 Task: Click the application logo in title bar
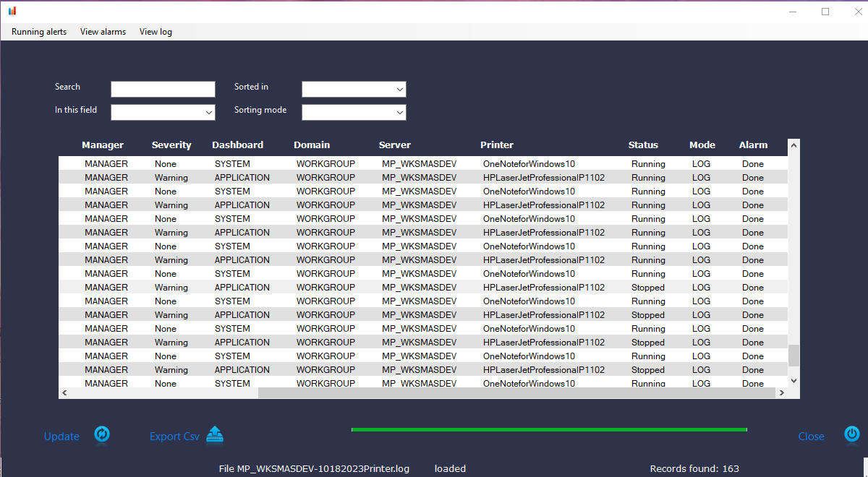pyautogui.click(x=11, y=11)
